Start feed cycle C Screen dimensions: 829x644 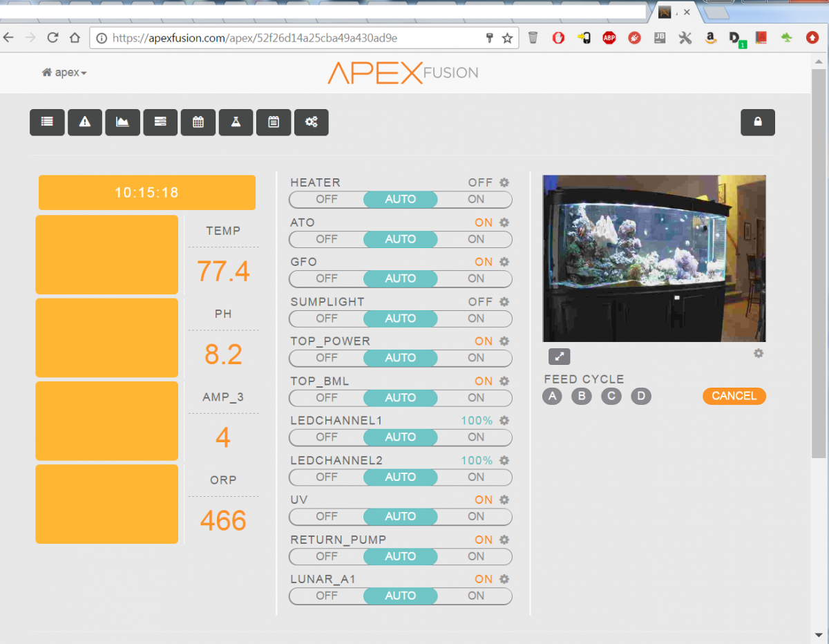click(x=611, y=396)
